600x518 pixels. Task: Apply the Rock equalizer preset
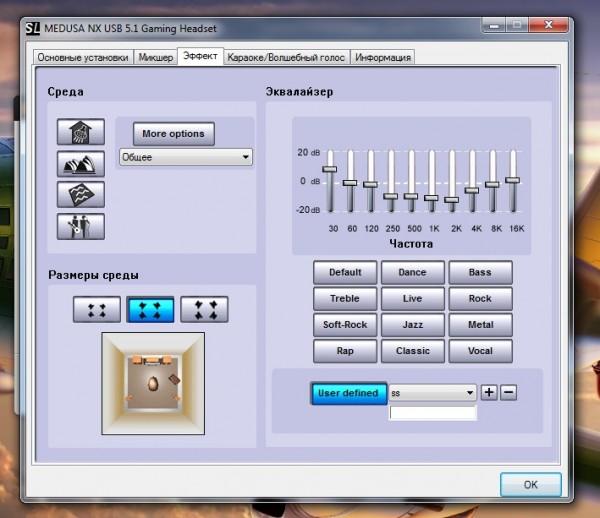(x=481, y=298)
